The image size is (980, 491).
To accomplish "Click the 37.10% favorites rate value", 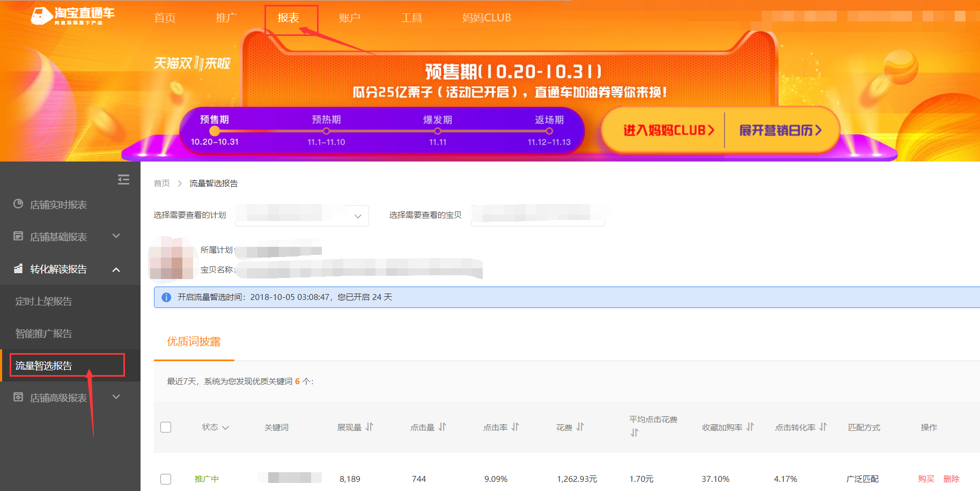I will (x=716, y=479).
